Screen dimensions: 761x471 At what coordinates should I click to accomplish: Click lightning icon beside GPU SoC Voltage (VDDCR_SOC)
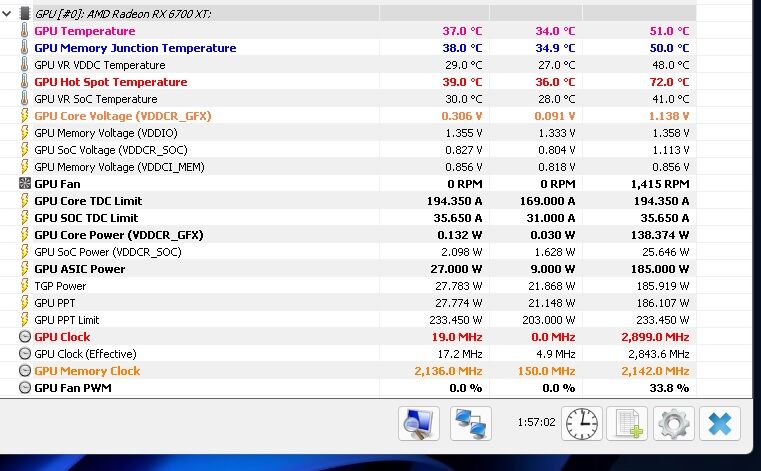[24, 150]
